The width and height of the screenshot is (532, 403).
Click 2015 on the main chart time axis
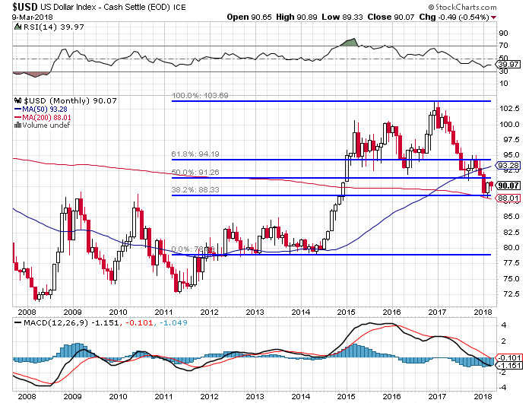point(346,312)
